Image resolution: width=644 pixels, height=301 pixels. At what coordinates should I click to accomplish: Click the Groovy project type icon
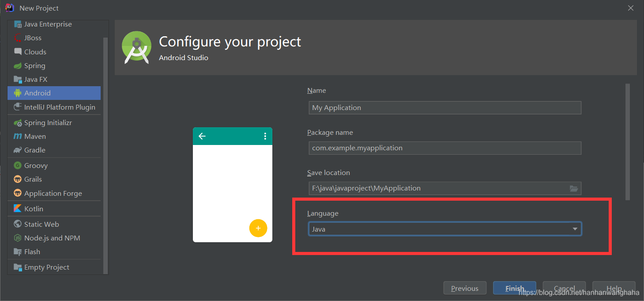17,165
